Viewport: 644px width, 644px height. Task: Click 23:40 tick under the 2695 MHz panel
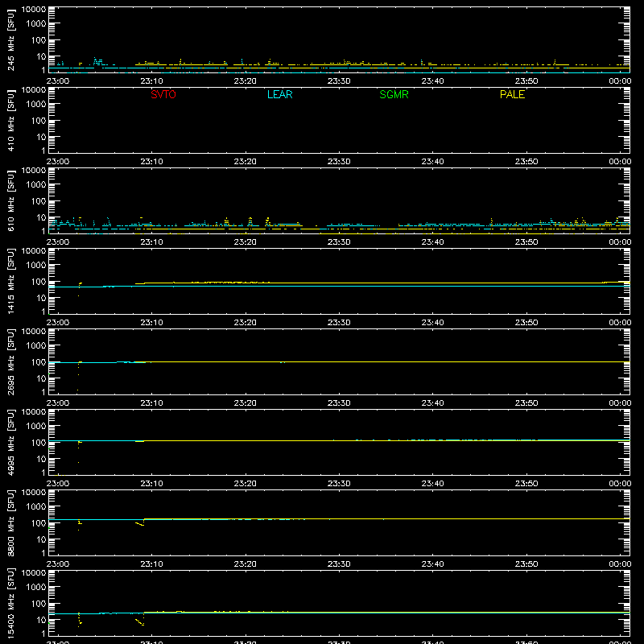432,403
